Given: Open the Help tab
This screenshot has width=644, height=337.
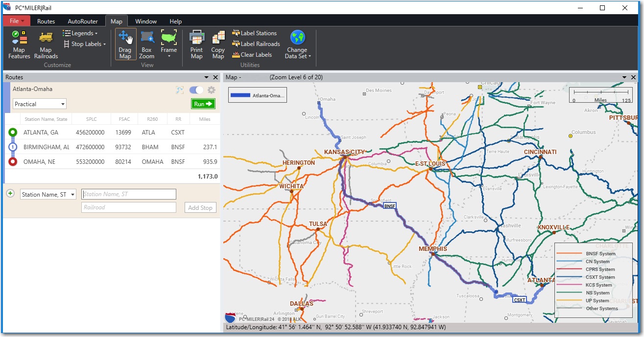Looking at the screenshot, I should (176, 21).
